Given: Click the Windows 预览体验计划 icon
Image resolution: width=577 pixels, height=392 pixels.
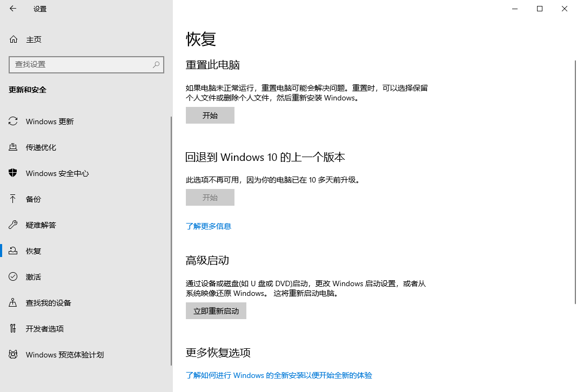Looking at the screenshot, I should pyautogui.click(x=14, y=355).
